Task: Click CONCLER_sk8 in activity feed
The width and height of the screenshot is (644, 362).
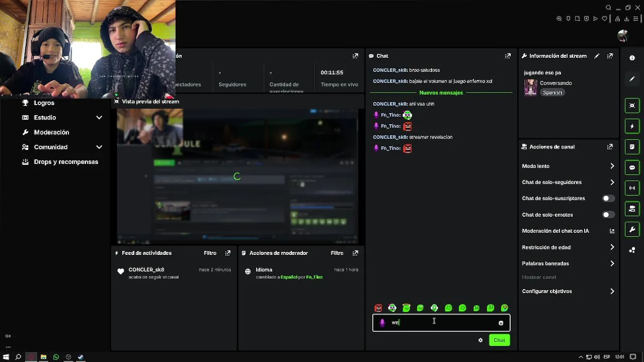Action: 146,270
